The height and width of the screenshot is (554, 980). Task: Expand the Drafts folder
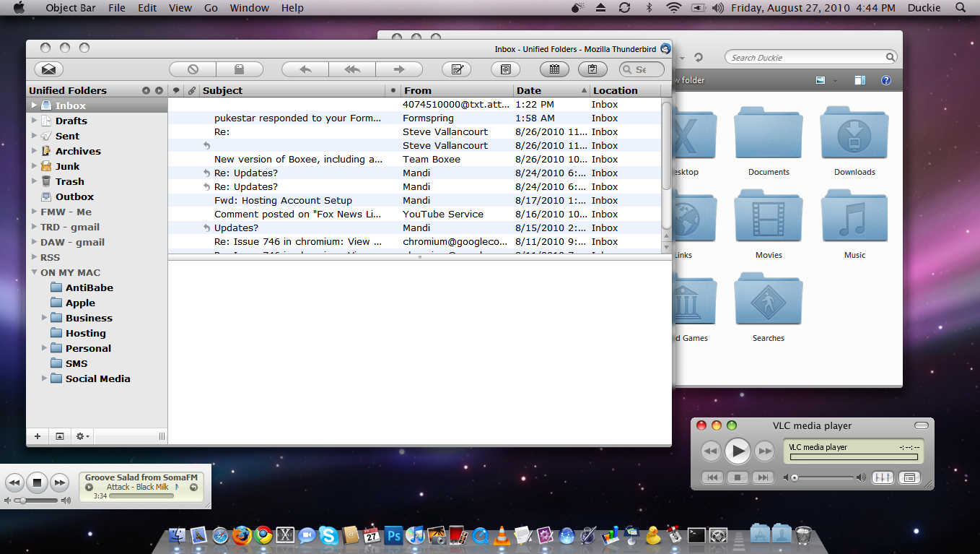click(34, 121)
